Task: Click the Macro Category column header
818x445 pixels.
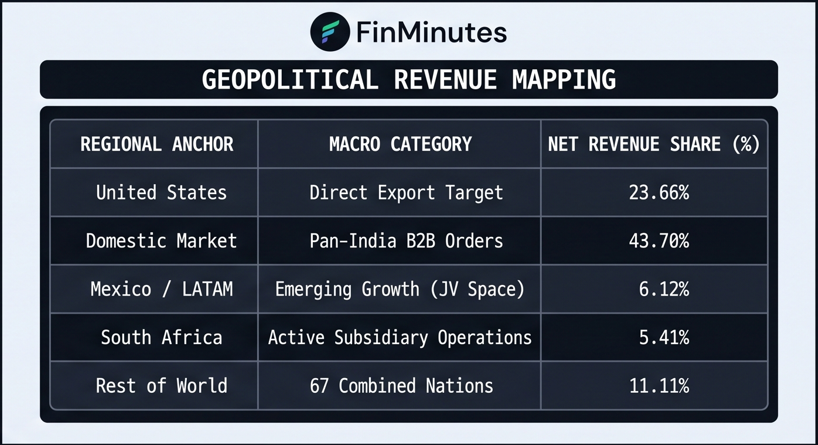Action: 400,144
